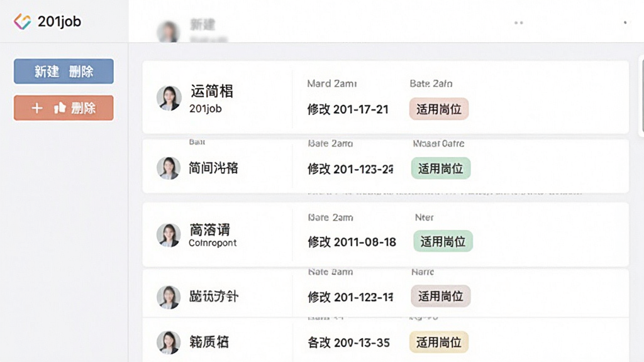Click avatar in fourth resume card
Viewport: 644px width, 362px height.
coord(169,297)
